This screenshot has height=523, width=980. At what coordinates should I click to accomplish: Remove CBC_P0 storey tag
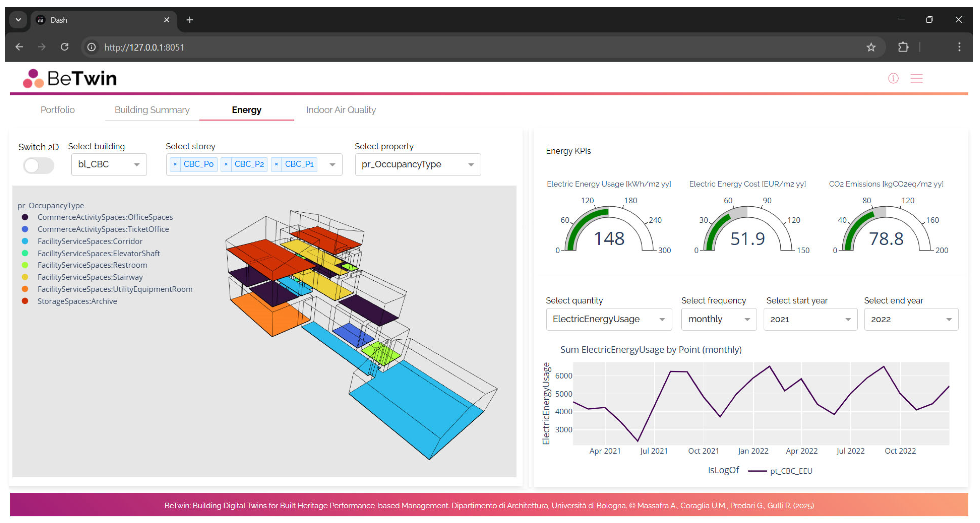pos(175,164)
